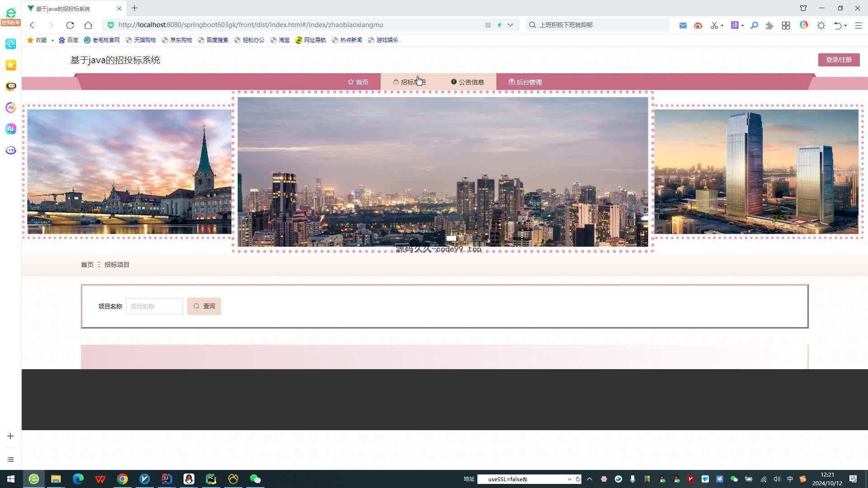
Task: Open File Explorer from taskbar
Action: click(x=56, y=479)
